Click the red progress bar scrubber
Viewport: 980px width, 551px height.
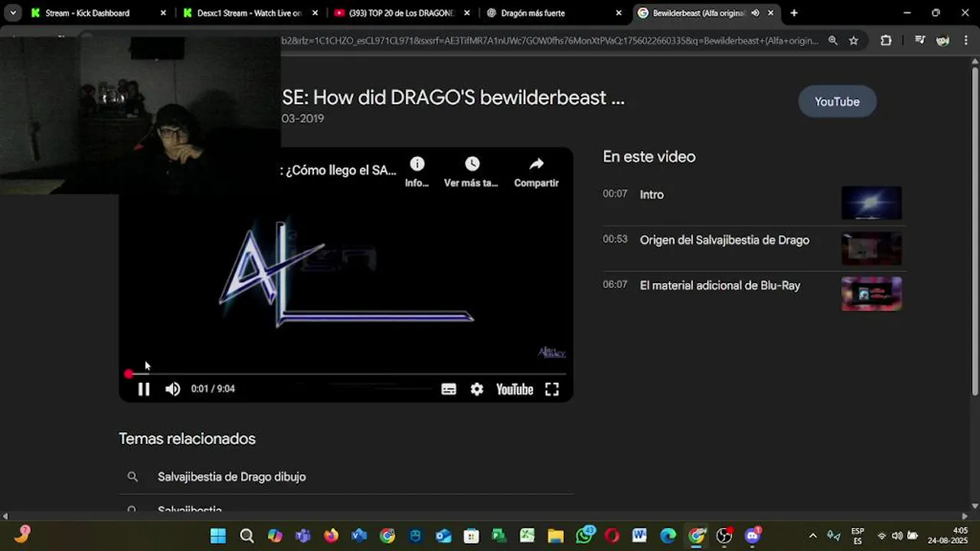[129, 373]
